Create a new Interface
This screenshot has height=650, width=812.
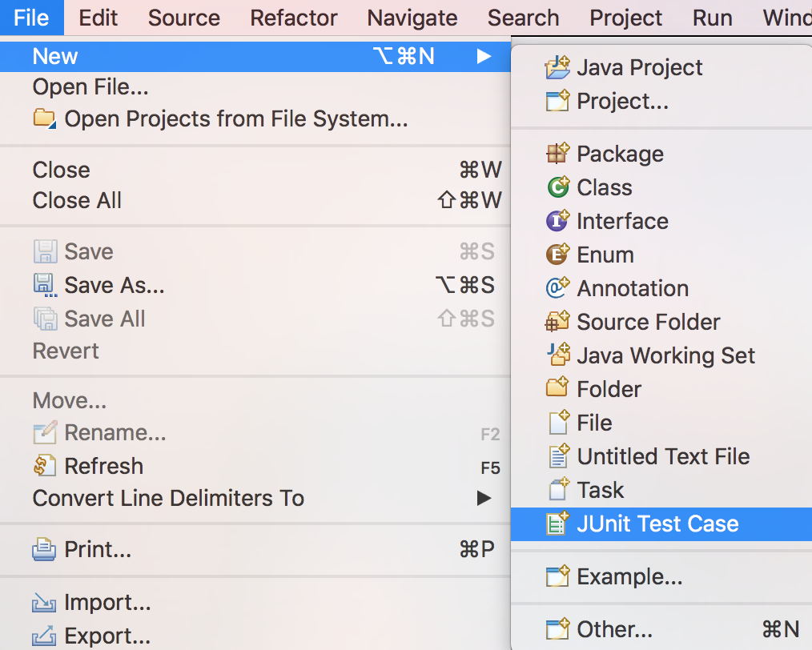pyautogui.click(x=621, y=221)
